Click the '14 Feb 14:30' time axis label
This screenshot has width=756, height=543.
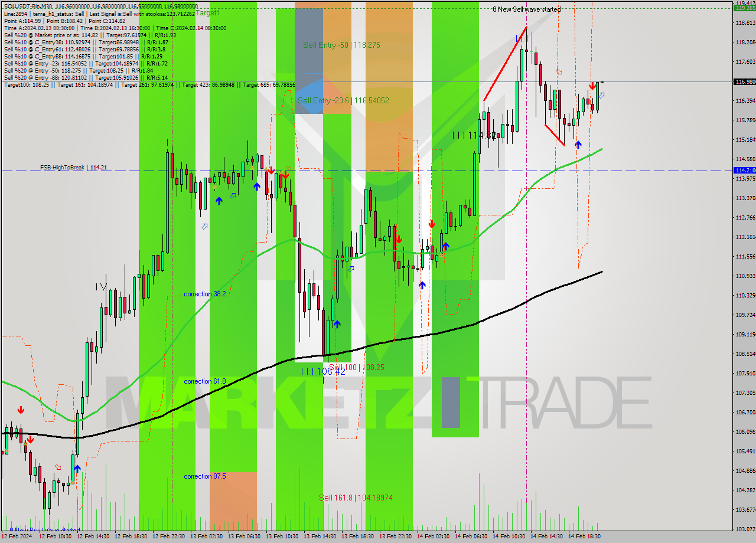(x=546, y=537)
